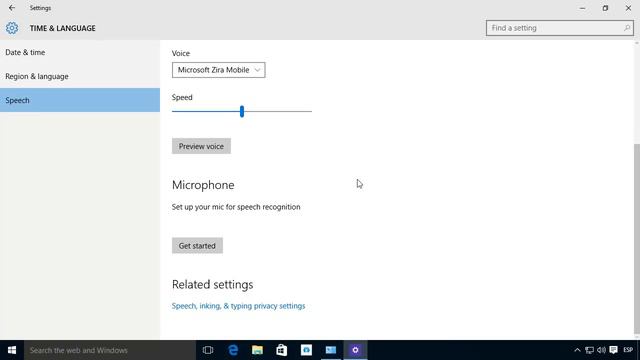Open the Date & time section
Image resolution: width=640 pixels, height=360 pixels.
coord(80,52)
